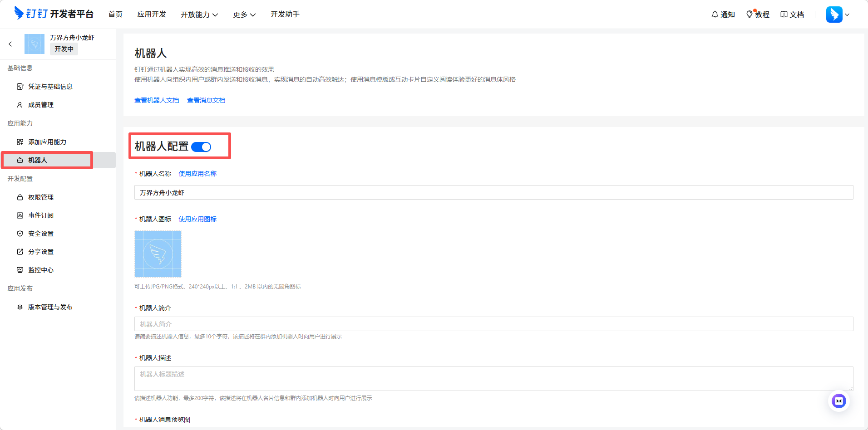Click the 使用应用名称 link

point(197,174)
